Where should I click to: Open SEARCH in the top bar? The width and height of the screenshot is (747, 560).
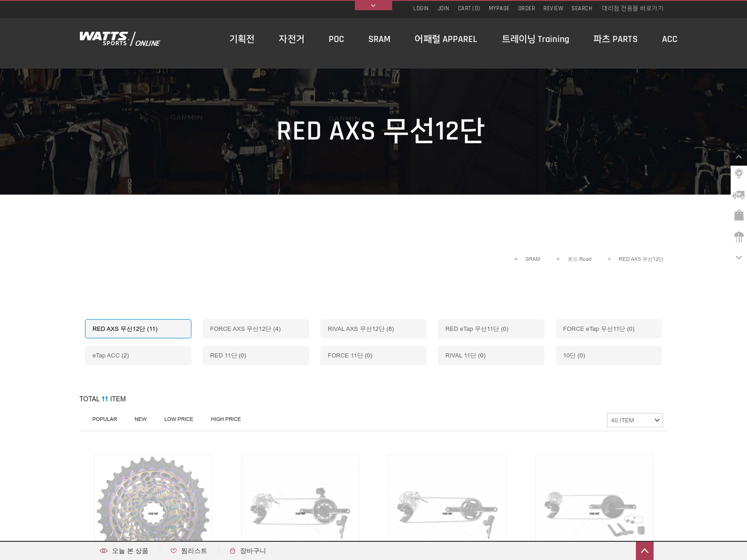[582, 8]
